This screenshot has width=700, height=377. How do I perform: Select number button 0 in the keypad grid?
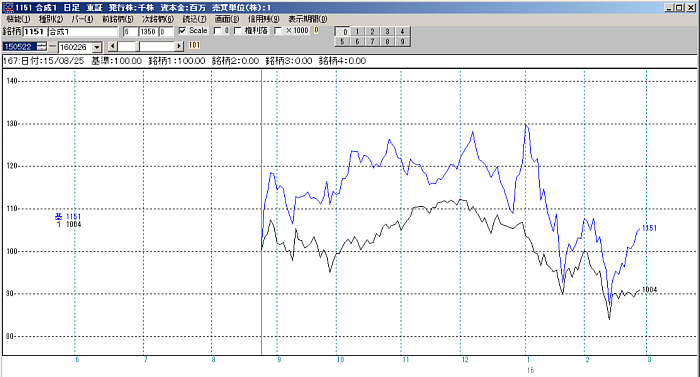pyautogui.click(x=342, y=31)
